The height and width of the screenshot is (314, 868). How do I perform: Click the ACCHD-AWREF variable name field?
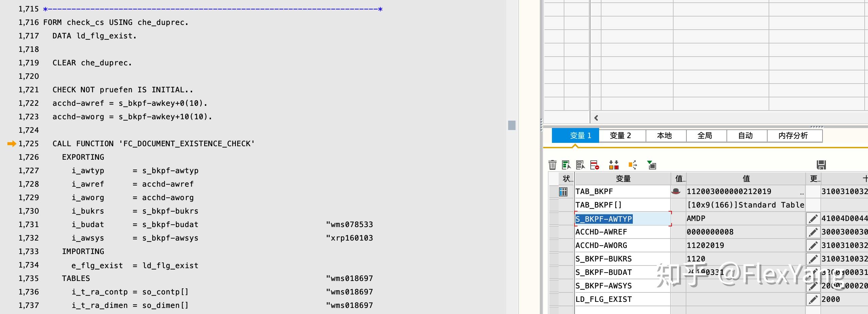pyautogui.click(x=623, y=232)
